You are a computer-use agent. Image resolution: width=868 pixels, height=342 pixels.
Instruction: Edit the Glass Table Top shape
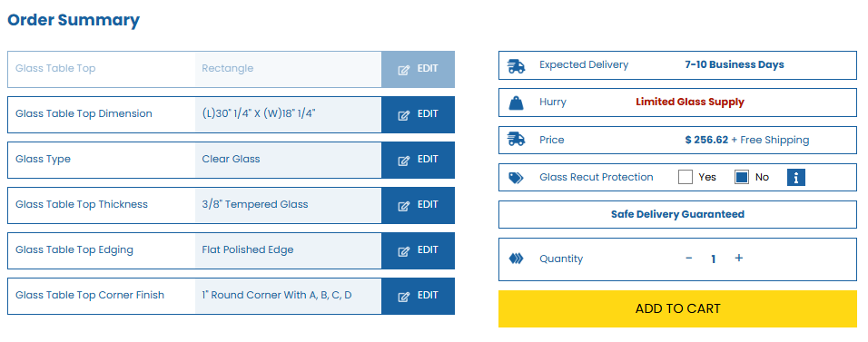(418, 69)
